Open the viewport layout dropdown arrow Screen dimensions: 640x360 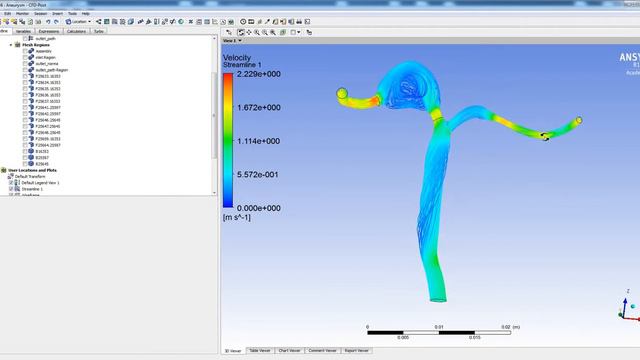point(299,32)
